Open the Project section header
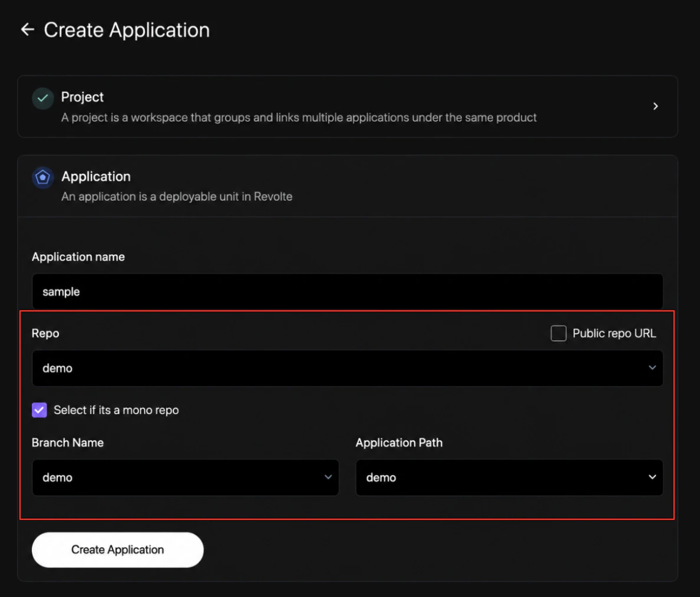The width and height of the screenshot is (700, 597). (x=347, y=106)
